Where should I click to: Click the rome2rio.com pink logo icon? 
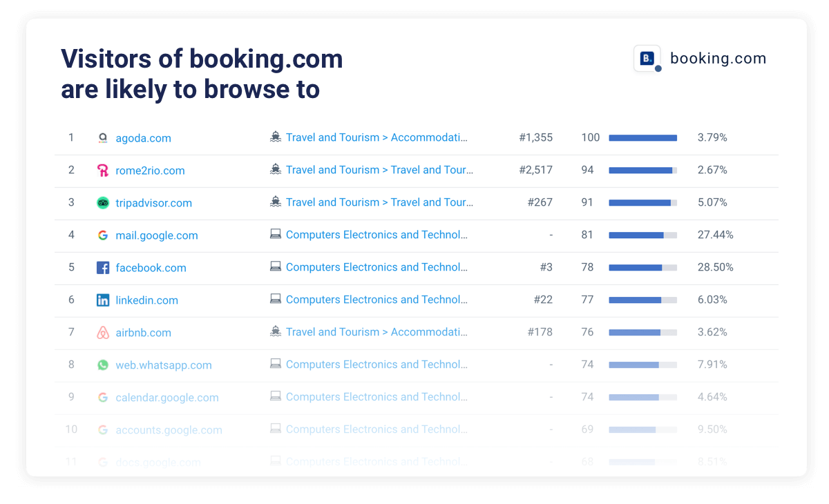103,171
